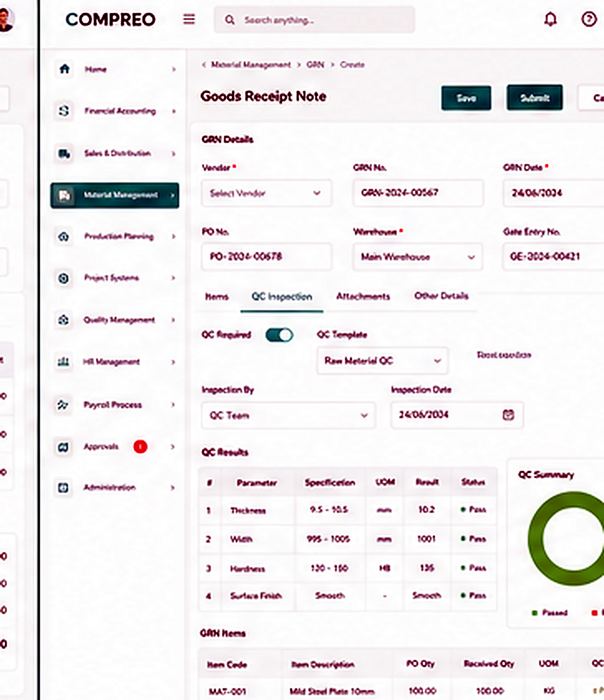Click the Search anything field
This screenshot has height=700, width=604.
(x=314, y=20)
